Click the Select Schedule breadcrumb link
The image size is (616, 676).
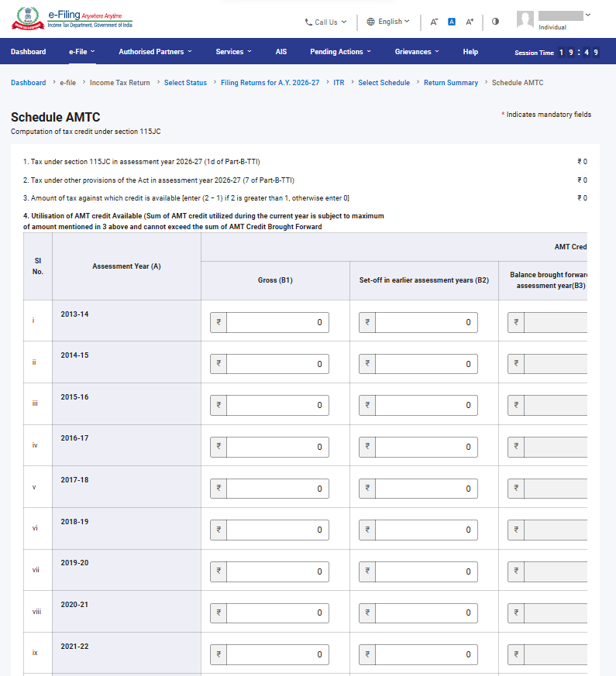tap(384, 83)
